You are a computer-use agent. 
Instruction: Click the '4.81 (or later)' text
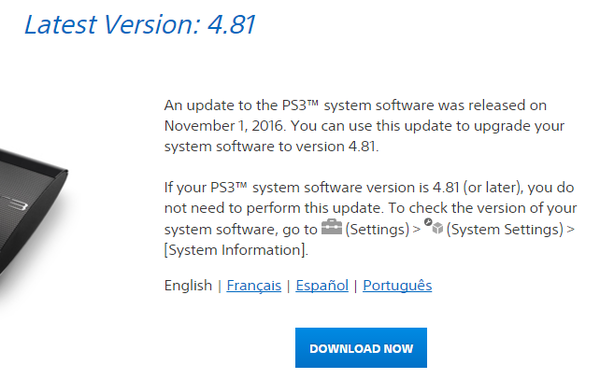[x=478, y=188]
